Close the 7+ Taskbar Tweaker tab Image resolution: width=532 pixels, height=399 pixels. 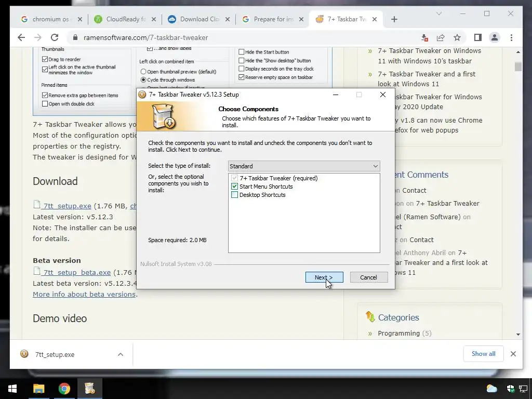coord(375,19)
